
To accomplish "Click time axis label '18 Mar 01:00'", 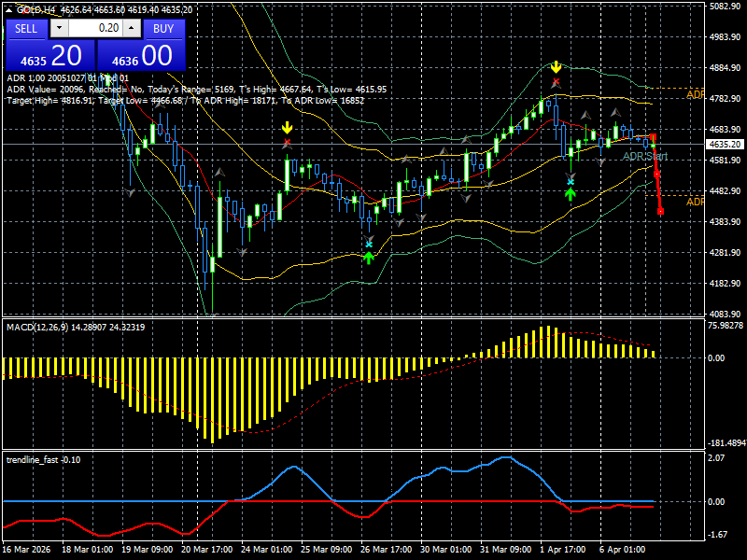I will [88, 550].
